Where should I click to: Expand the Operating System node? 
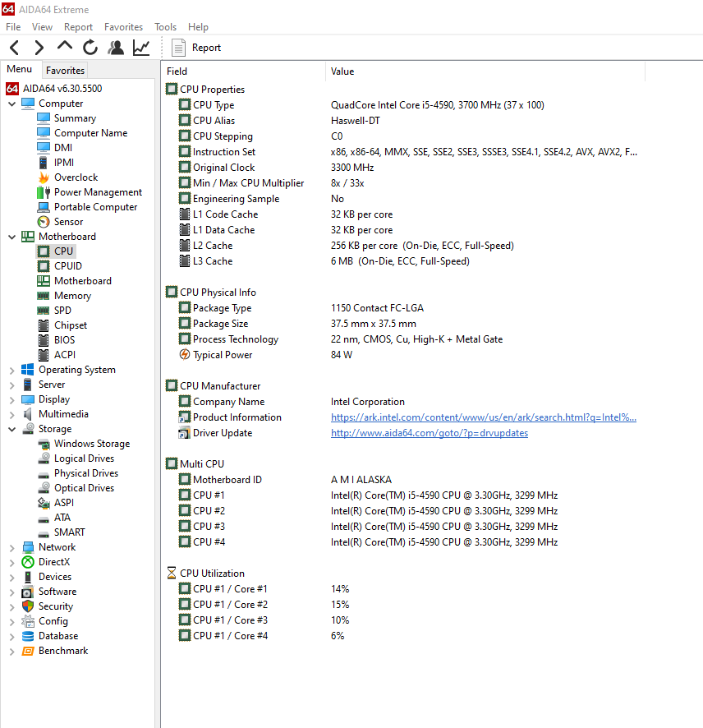coord(11,370)
